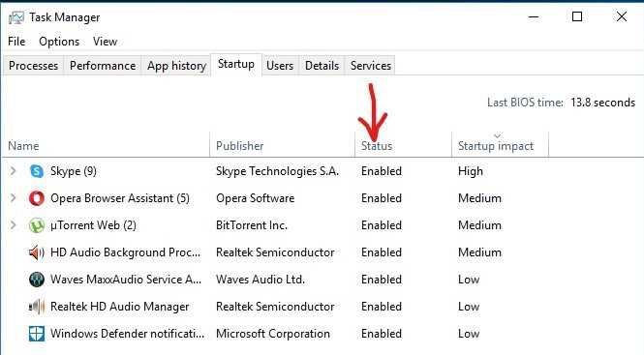Image resolution: width=644 pixels, height=355 pixels.
Task: Click publisher BitTorrent Inc.
Action: point(252,225)
